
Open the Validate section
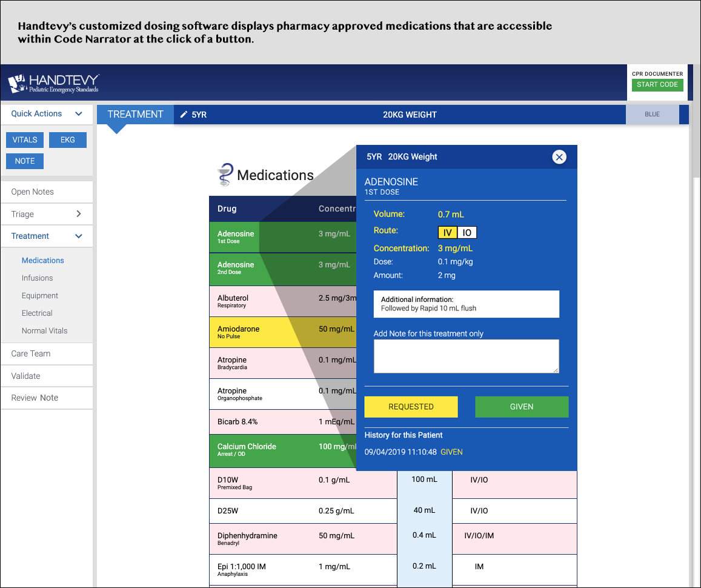[47, 376]
